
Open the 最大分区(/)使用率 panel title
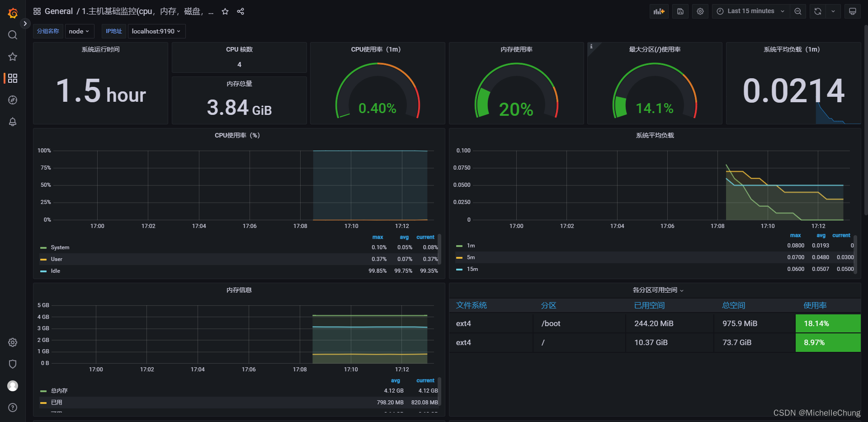click(x=655, y=49)
